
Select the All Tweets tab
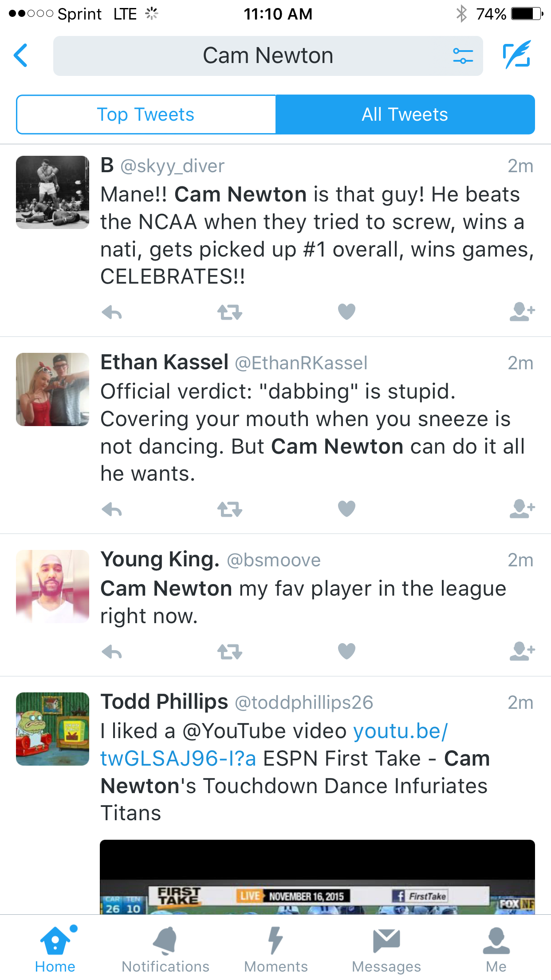coord(405,115)
